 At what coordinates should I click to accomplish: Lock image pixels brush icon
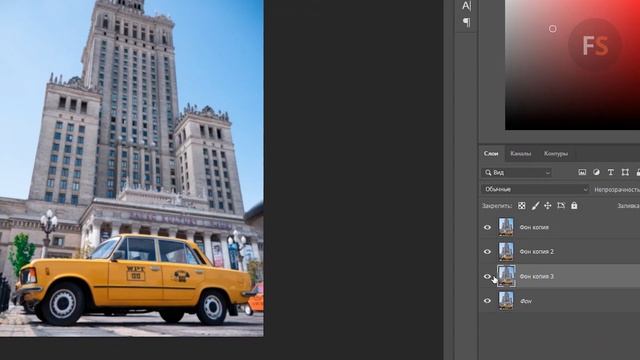[535, 206]
